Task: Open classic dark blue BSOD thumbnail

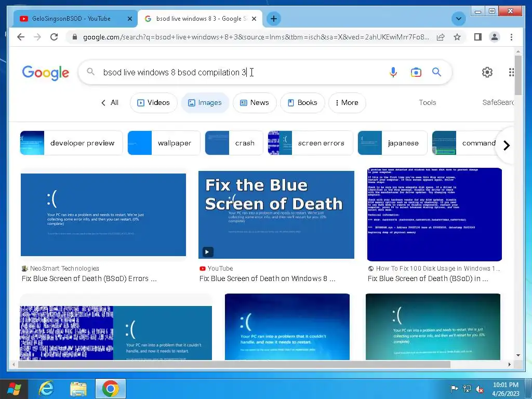Action: point(434,215)
